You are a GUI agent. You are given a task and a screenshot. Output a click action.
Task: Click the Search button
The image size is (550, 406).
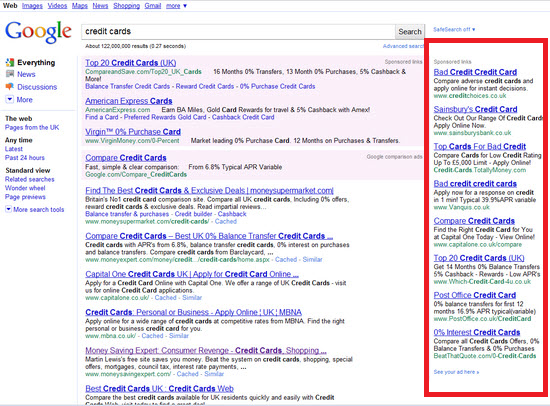tap(410, 32)
